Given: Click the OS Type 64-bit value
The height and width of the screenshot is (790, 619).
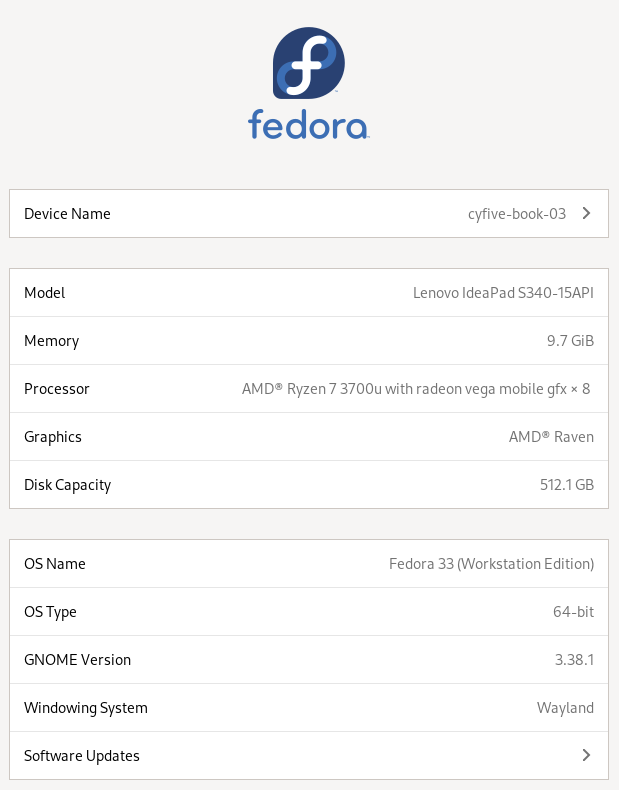Looking at the screenshot, I should click(x=573, y=611).
